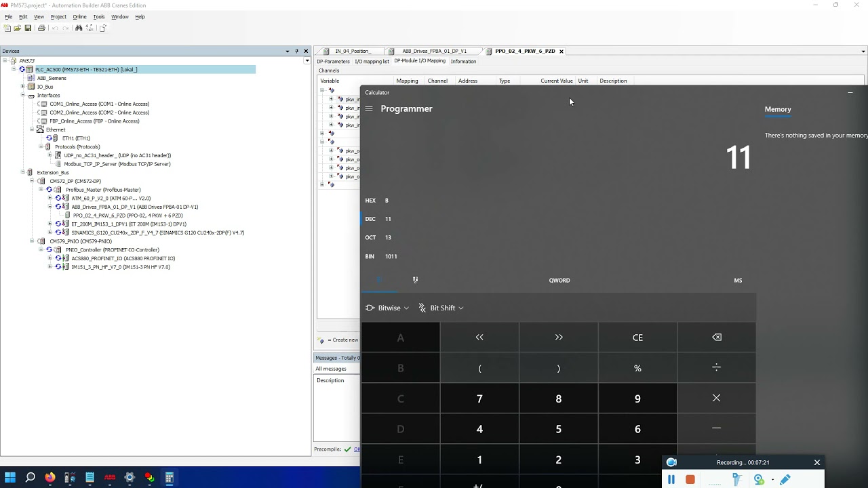This screenshot has height=488, width=868.
Task: Open Windows taskbar search
Action: point(30,477)
